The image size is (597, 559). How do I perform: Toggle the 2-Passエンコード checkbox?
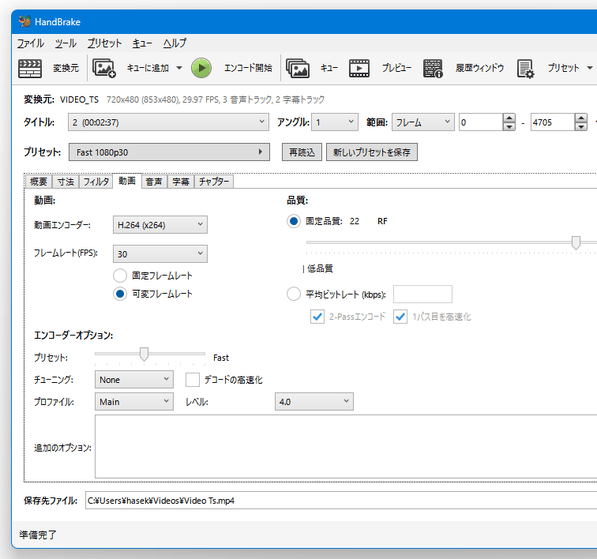point(317,317)
